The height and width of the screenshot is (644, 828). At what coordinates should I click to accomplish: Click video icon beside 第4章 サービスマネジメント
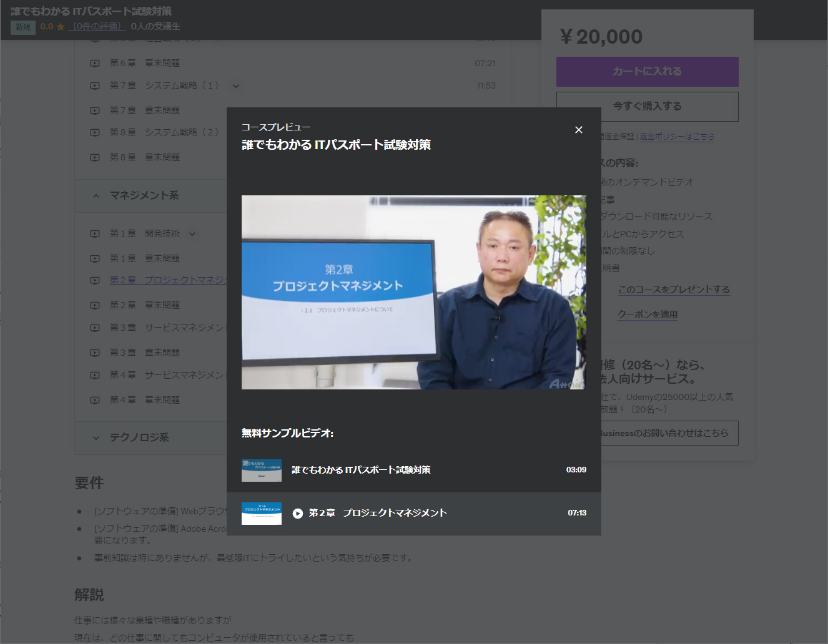(x=95, y=375)
